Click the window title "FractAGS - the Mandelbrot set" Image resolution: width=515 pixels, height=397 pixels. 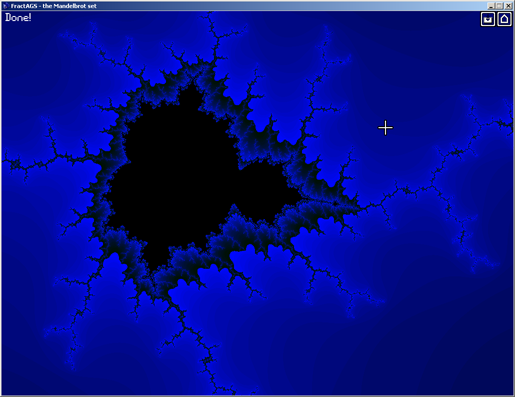pyautogui.click(x=53, y=6)
